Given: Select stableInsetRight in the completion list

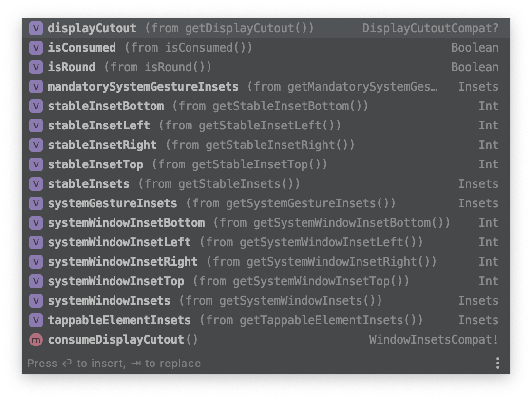Looking at the screenshot, I should click(266, 145).
